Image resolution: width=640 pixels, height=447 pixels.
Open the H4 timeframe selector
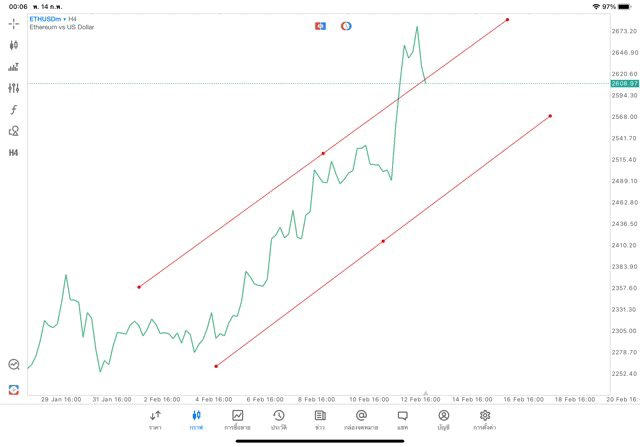click(14, 153)
